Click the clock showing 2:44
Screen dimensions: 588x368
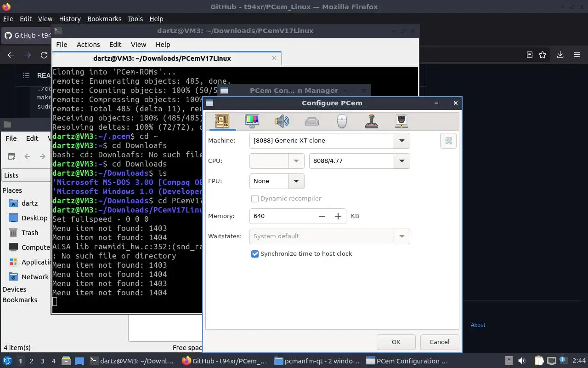coord(579,361)
